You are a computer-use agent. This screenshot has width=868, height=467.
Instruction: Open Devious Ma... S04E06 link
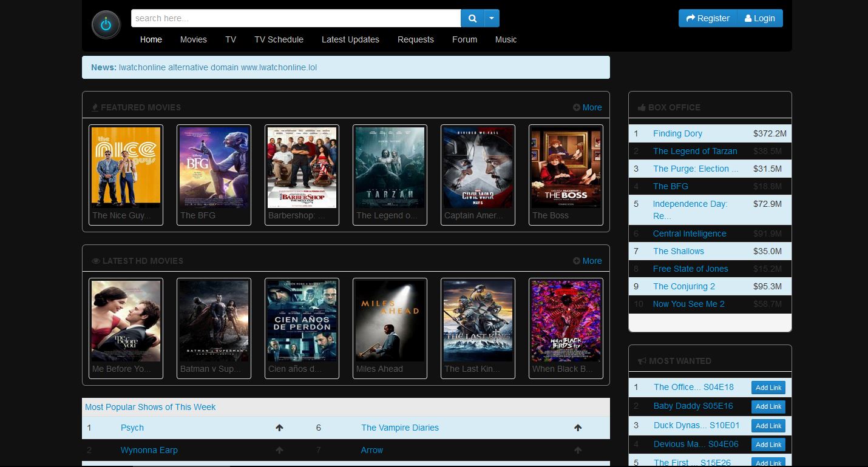[696, 444]
